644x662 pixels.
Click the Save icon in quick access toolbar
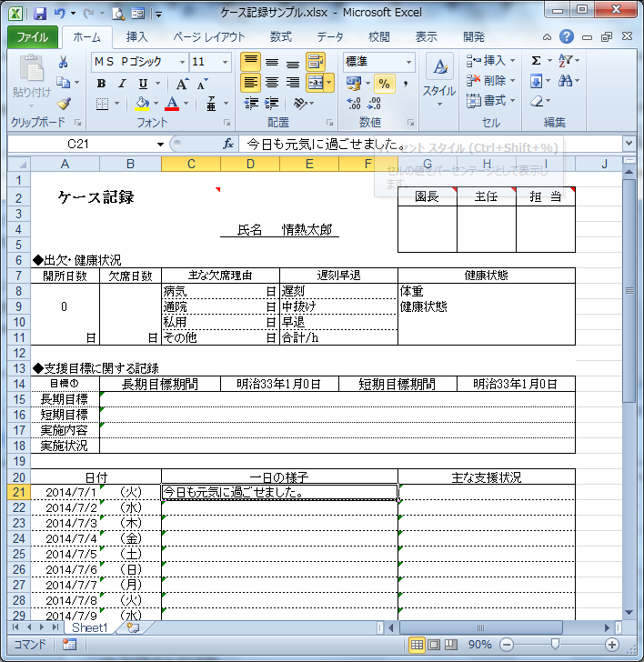39,14
